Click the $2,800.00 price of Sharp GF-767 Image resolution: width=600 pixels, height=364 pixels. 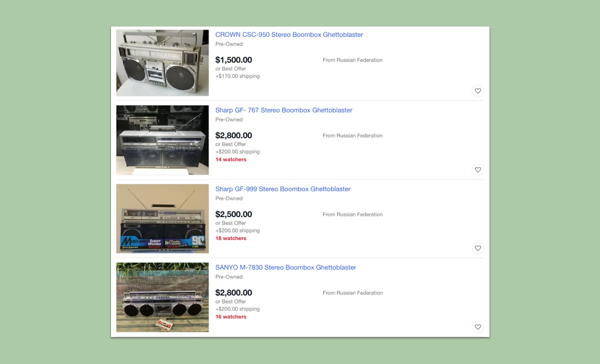click(233, 135)
